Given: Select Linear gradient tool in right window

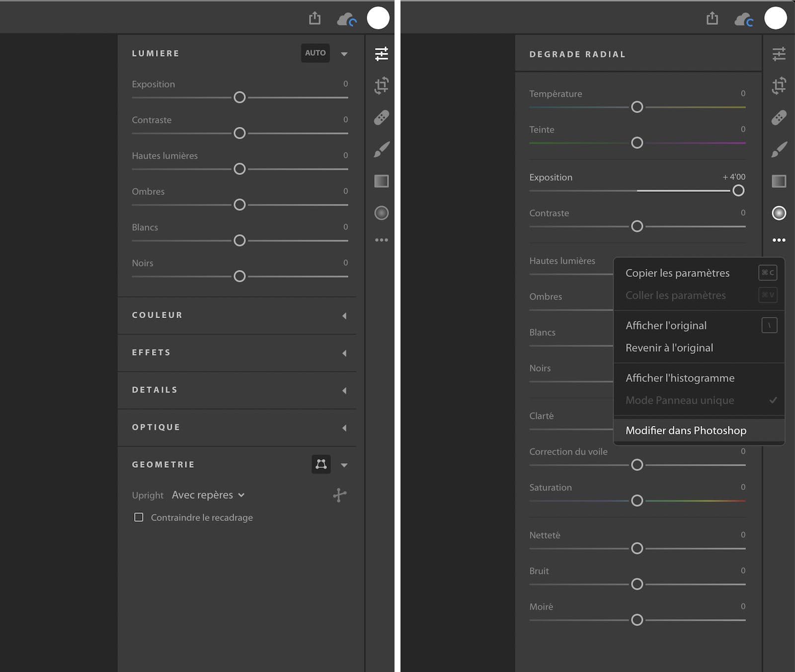Looking at the screenshot, I should (x=779, y=181).
